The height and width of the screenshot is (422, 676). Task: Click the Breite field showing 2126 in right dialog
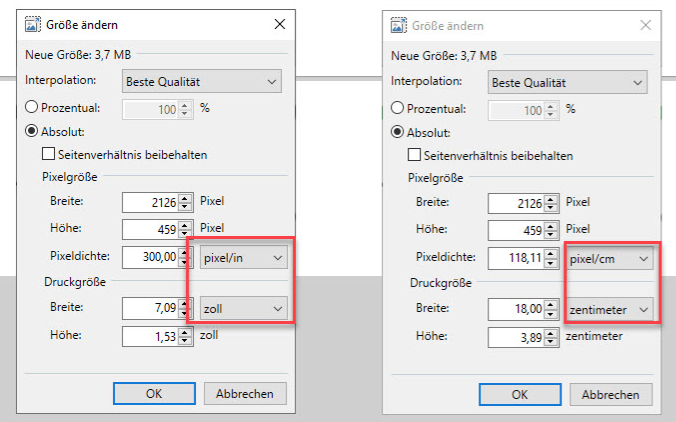pyautogui.click(x=517, y=203)
